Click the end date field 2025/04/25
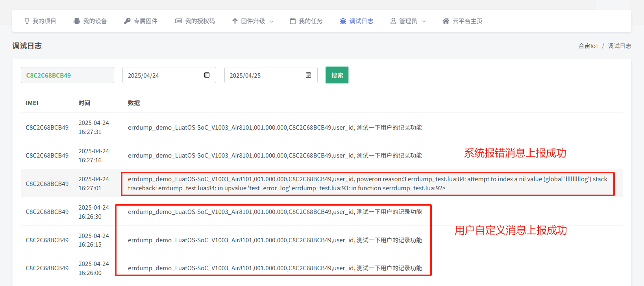Screen dimensions: 644x286 [x=271, y=75]
